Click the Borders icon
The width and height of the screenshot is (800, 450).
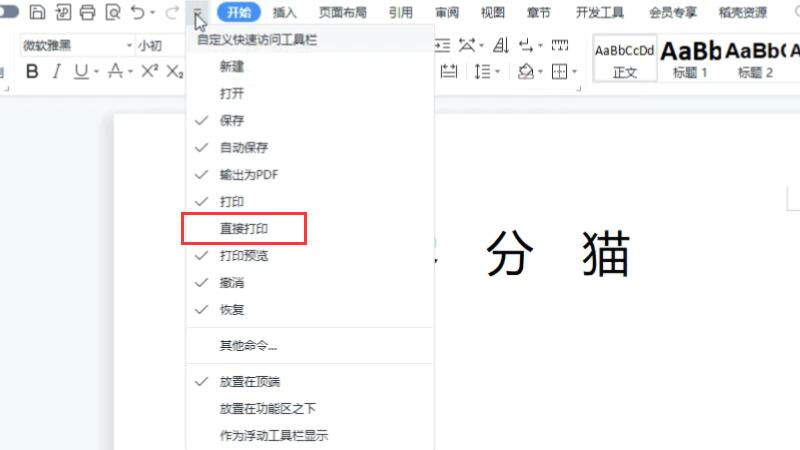(559, 71)
